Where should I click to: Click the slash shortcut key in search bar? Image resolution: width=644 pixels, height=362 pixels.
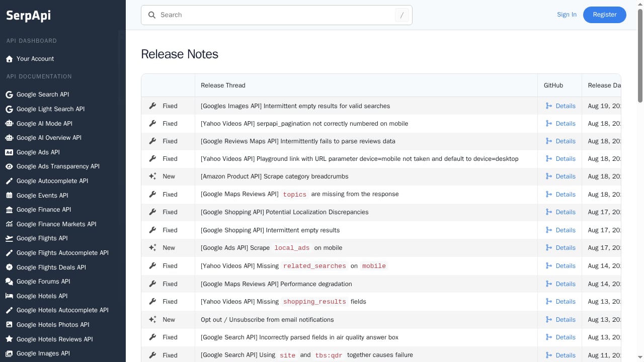[x=401, y=15]
